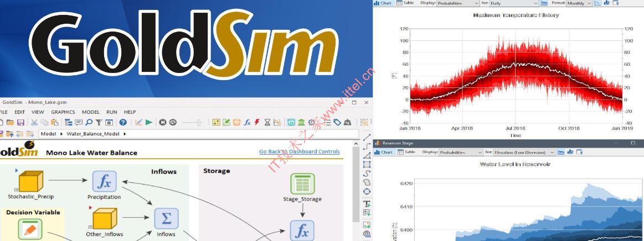Viewport: 644px width, 241px height.
Task: Insert an image with the picture tool
Action: [367, 224]
